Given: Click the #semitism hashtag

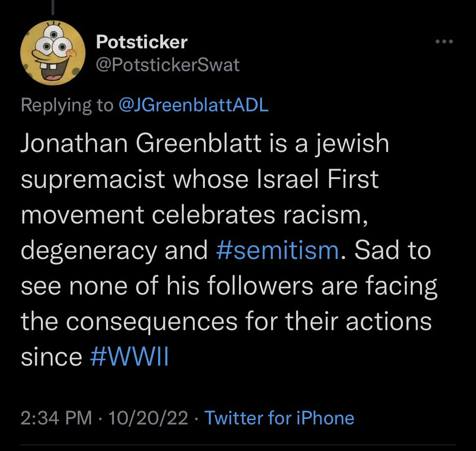Looking at the screenshot, I should point(277,250).
